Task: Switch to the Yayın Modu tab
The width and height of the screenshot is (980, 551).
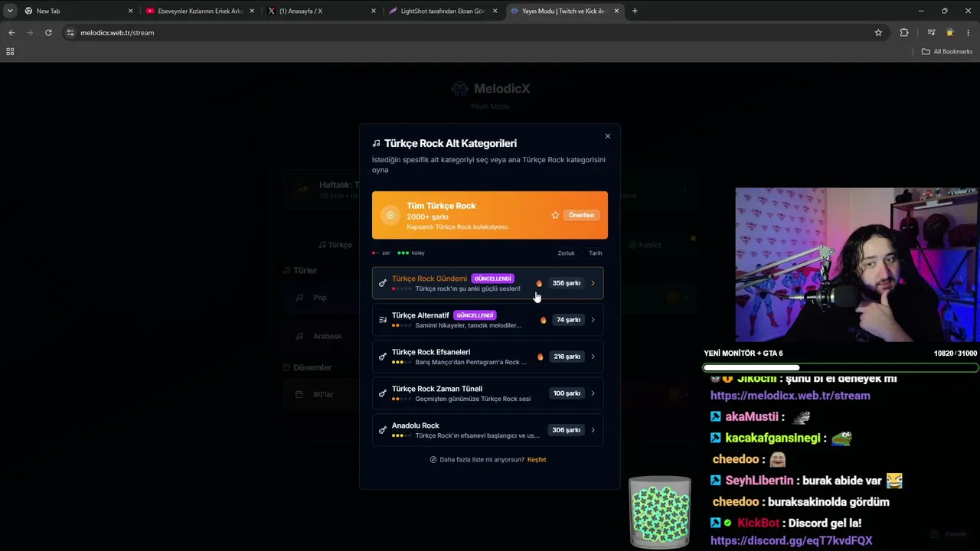Action: (x=564, y=11)
